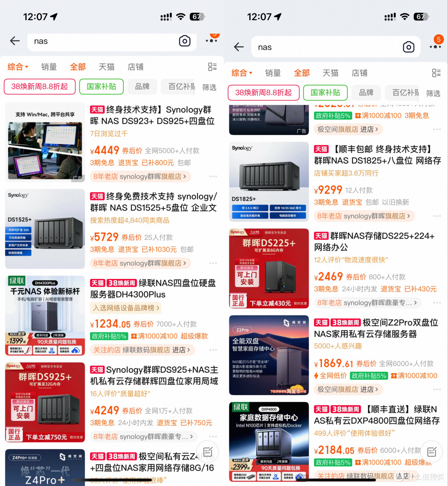Screen dimensions: 448x486
Task: Open 绿联 DH4300Plus product thumbnail
Action: pyautogui.click(x=45, y=315)
